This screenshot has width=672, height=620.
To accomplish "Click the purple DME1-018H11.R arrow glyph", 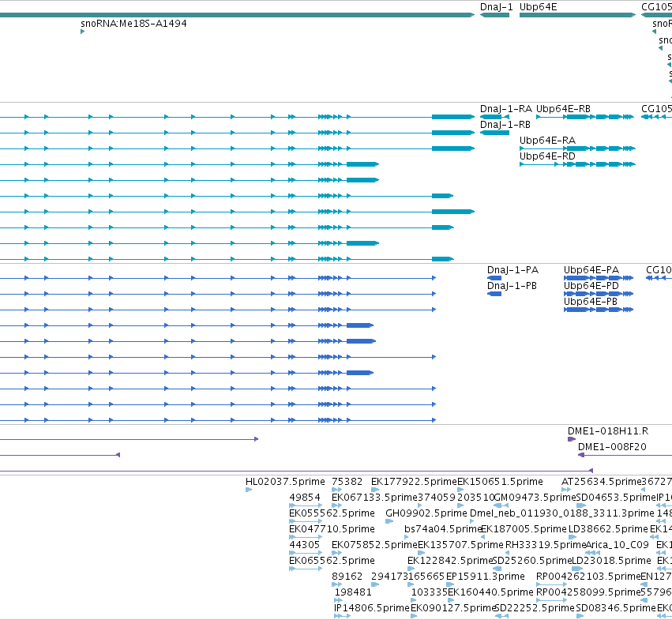I will (572, 439).
